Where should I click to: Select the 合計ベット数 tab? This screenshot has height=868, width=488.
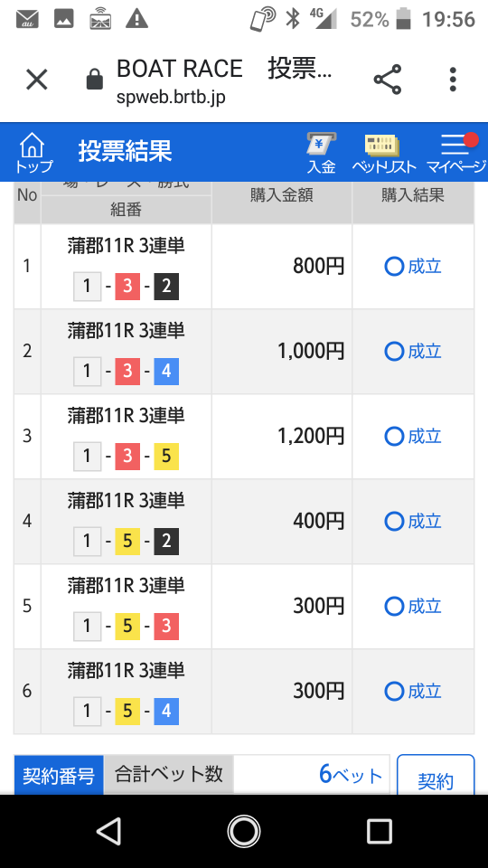[x=169, y=774]
